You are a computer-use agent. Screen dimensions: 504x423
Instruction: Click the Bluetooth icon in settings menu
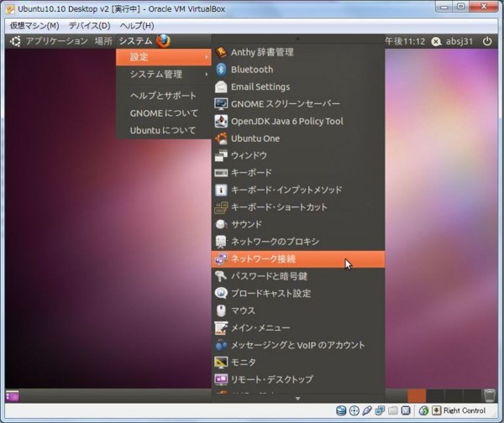(x=221, y=70)
